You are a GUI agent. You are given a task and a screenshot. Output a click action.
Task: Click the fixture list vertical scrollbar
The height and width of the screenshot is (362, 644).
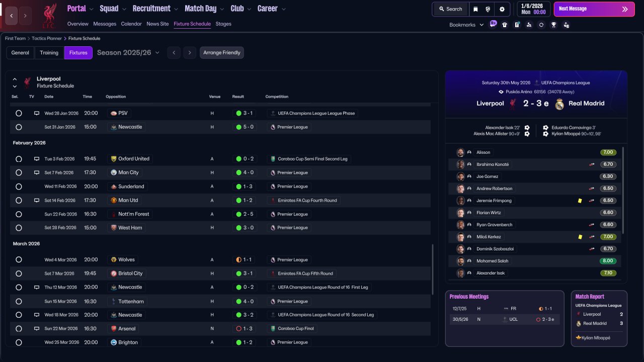pos(433,269)
